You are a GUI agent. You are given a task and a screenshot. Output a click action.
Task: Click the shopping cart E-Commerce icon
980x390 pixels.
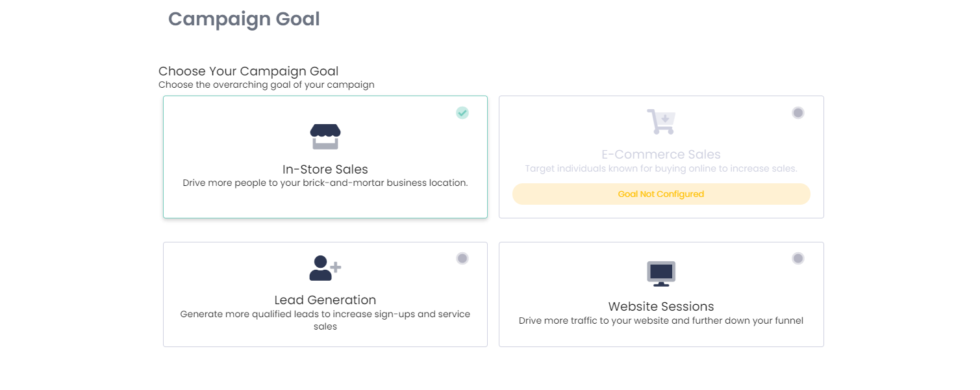point(661,122)
